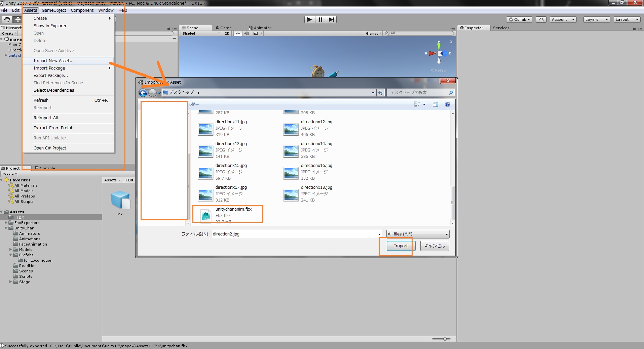The width and height of the screenshot is (644, 349).
Task: Select the Hand tool in Unity toolbar
Action: pos(7,19)
